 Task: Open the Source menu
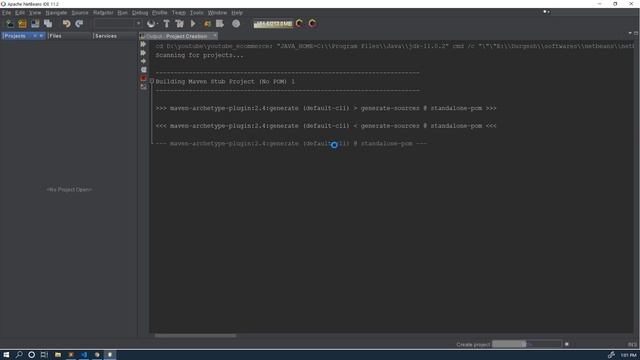click(x=80, y=13)
